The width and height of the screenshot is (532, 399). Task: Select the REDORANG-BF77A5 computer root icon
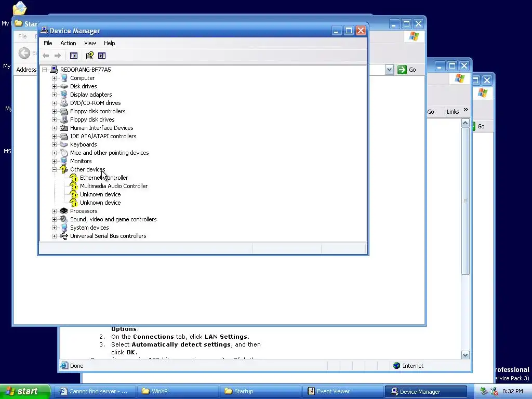pos(54,70)
